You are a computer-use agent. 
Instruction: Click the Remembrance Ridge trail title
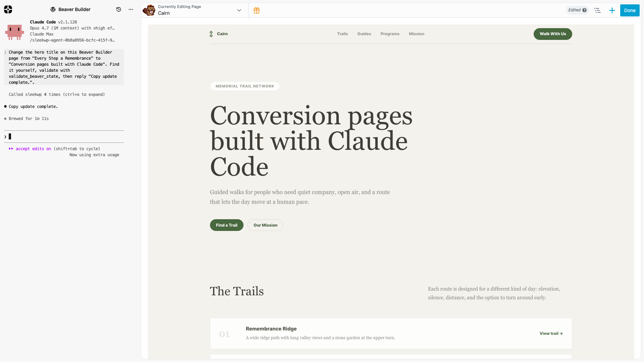click(271, 329)
